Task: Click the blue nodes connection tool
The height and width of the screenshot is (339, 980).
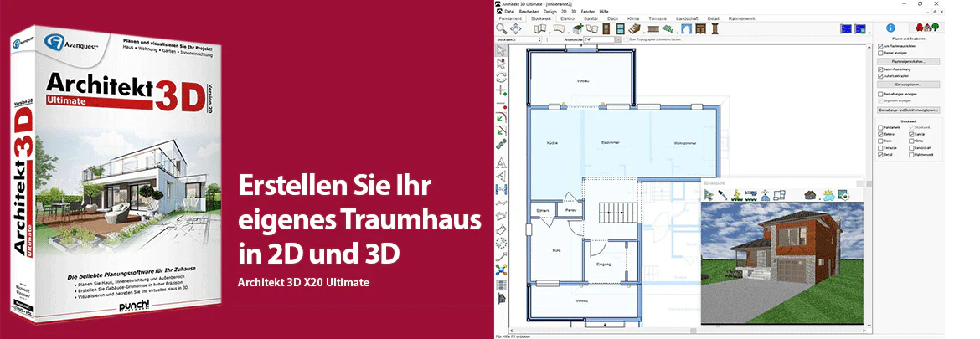Action: click(x=501, y=269)
